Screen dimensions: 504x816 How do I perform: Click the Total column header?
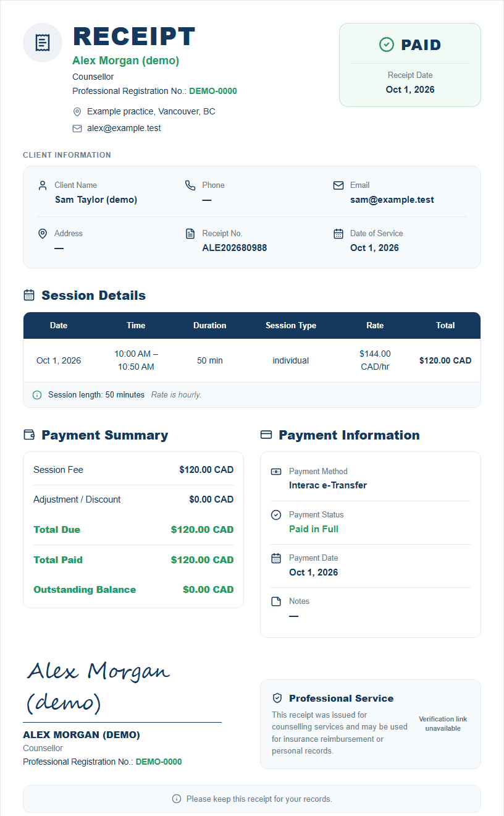coord(445,325)
